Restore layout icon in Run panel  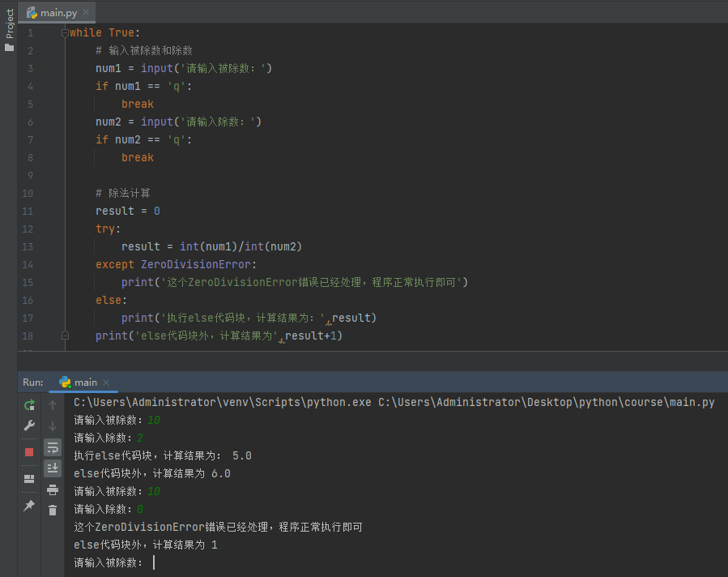click(x=29, y=478)
